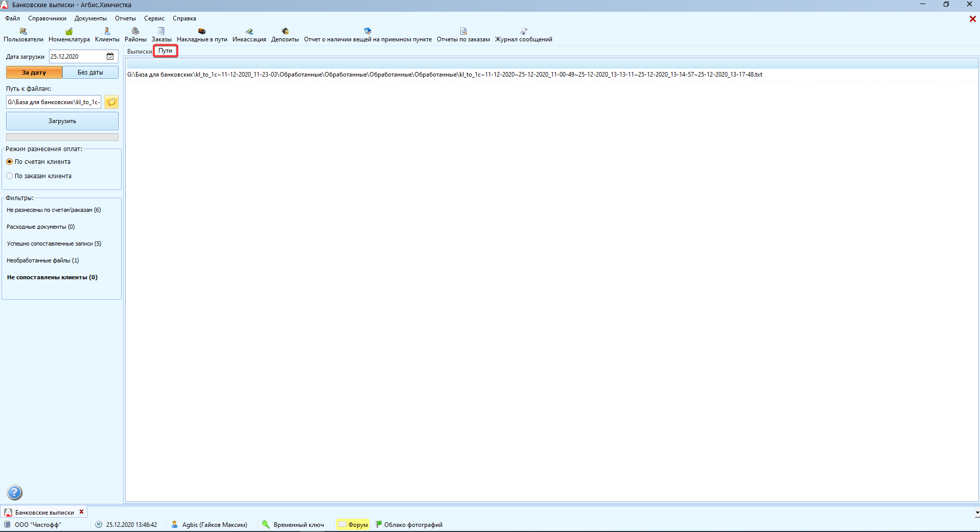Viewport: 980px width, 532px height.
Task: Open the Заказы toolbar icon
Action: (161, 35)
